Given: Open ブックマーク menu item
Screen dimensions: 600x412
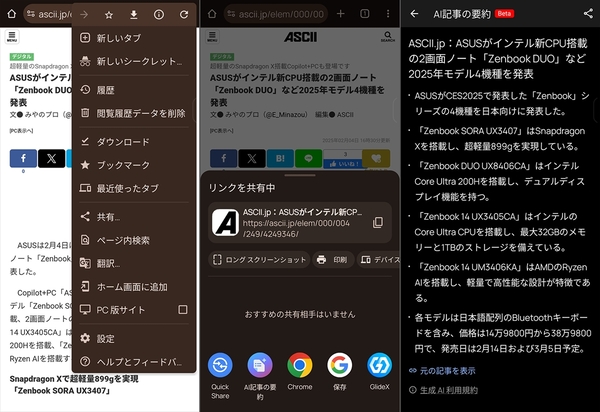Looking at the screenshot, I should coord(134,165).
